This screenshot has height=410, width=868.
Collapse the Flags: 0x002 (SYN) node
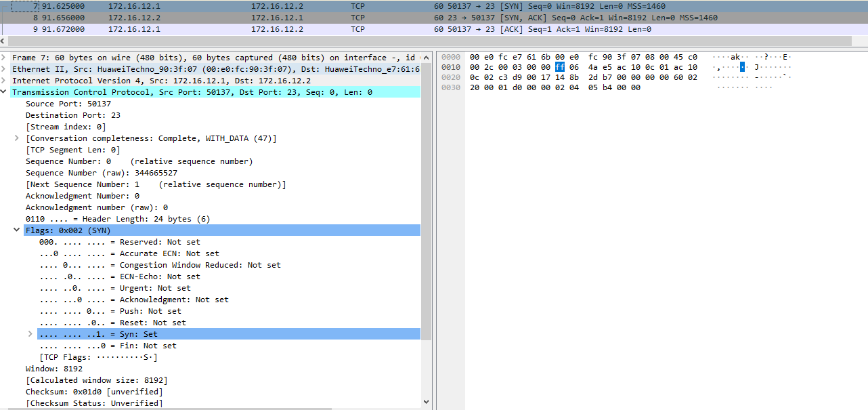coord(18,230)
